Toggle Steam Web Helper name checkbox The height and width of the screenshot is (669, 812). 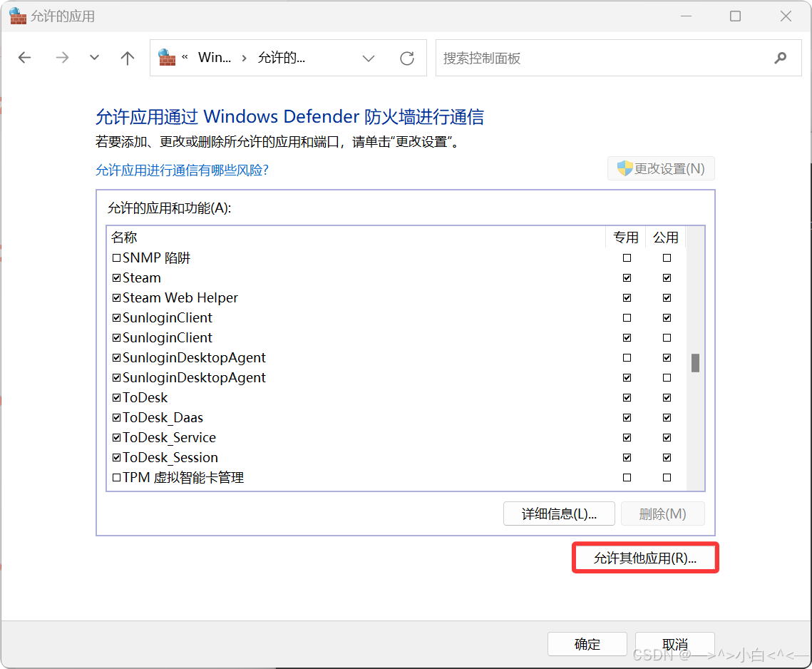pyautogui.click(x=116, y=297)
